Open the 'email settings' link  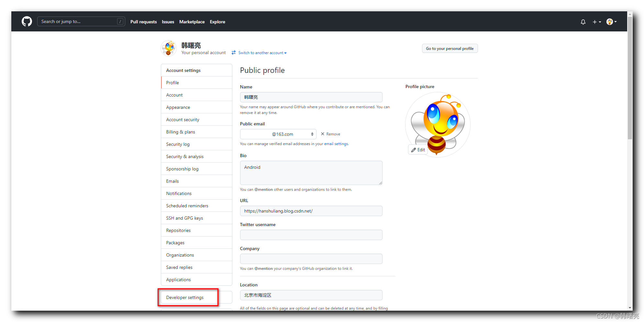click(336, 144)
